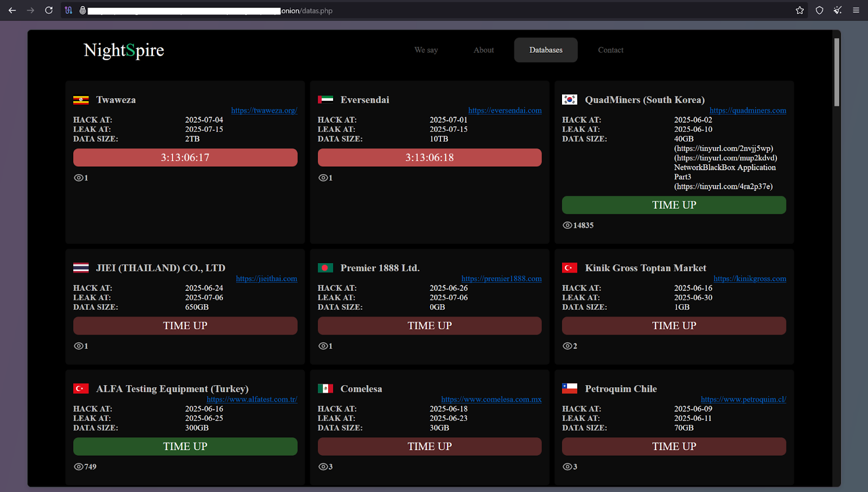Image resolution: width=868 pixels, height=492 pixels.
Task: Click the 650GB data size value
Action: tap(197, 307)
